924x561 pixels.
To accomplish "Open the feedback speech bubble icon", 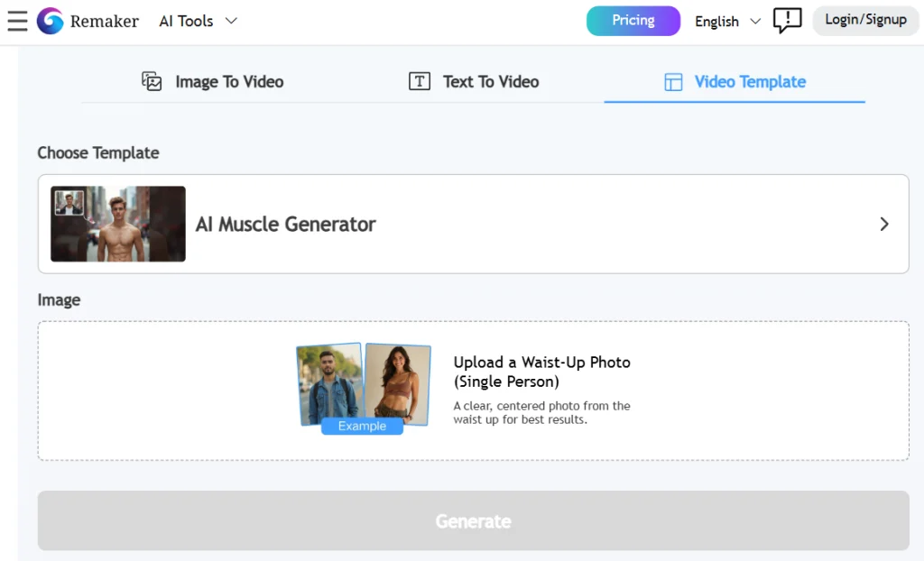I will tap(787, 21).
